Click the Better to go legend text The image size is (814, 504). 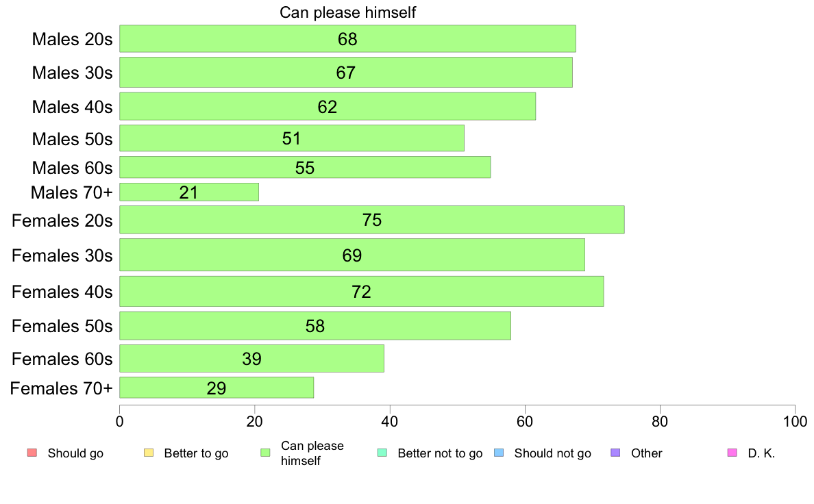pyautogui.click(x=196, y=453)
